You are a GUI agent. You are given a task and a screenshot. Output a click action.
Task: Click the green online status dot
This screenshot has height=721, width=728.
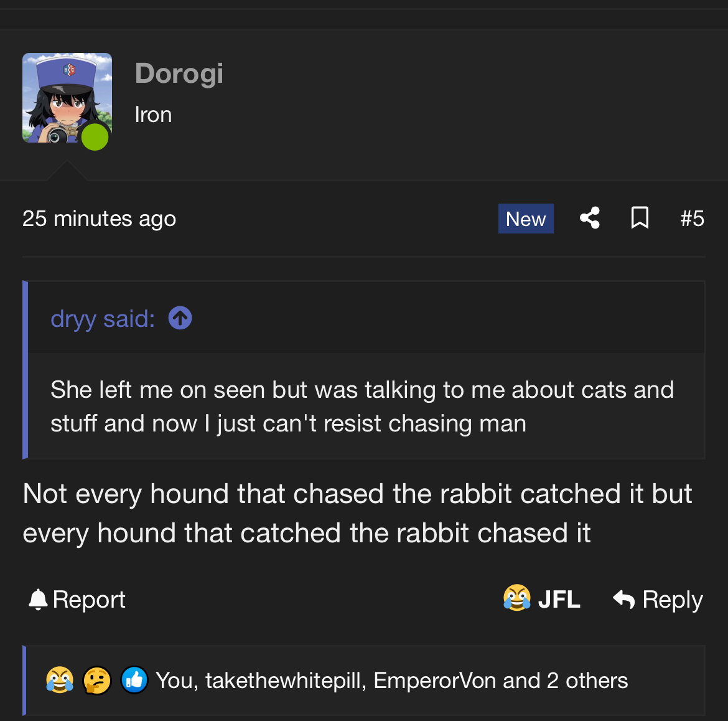95,137
